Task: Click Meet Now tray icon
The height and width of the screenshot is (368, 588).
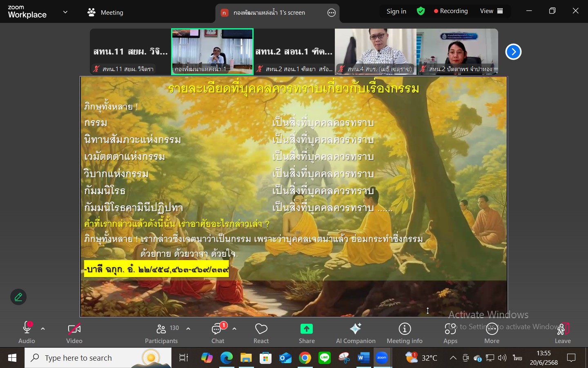Action: pos(465,358)
